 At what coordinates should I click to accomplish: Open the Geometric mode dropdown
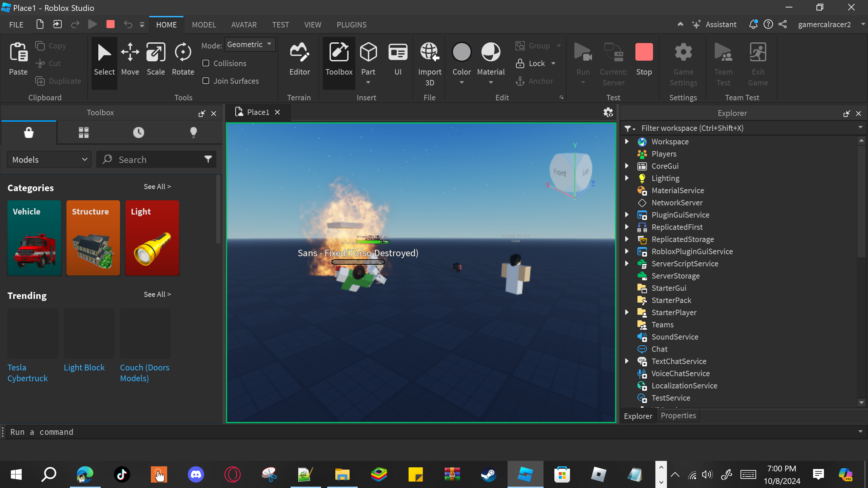tap(250, 45)
